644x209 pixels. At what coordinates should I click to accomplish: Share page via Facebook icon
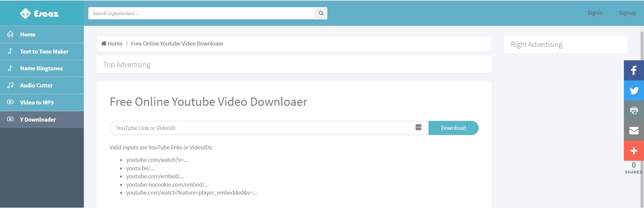pyautogui.click(x=634, y=70)
